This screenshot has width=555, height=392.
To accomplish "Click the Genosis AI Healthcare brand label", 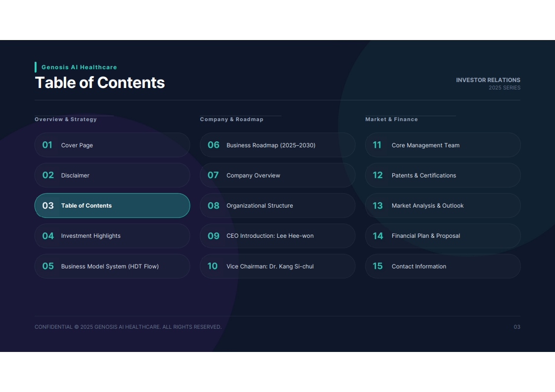I will 79,67.
